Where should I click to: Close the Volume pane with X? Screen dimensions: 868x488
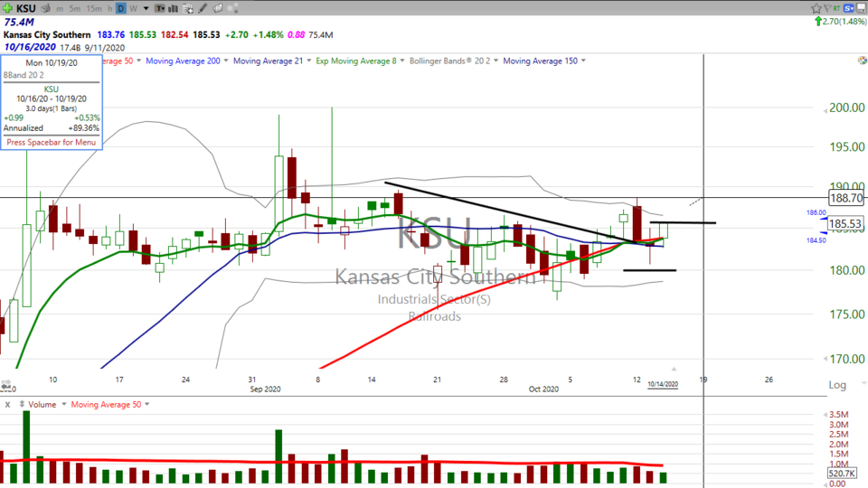click(7, 405)
